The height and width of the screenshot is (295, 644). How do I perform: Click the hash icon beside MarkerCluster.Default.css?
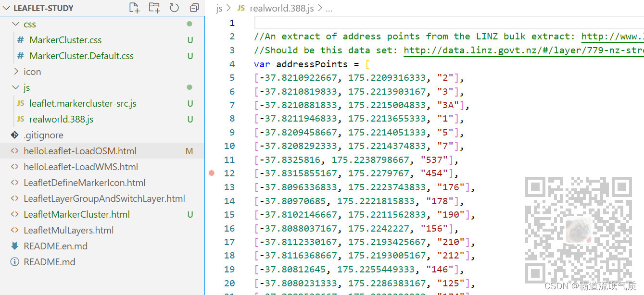point(21,56)
